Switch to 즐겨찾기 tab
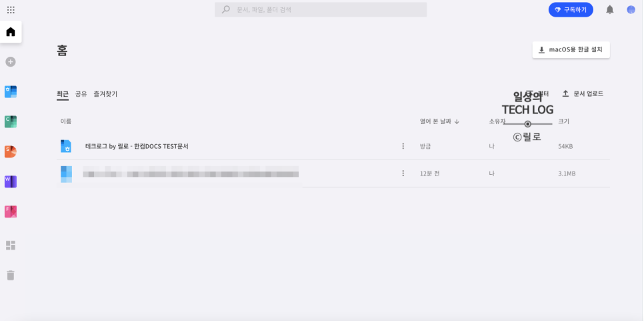The image size is (644, 321). point(105,94)
